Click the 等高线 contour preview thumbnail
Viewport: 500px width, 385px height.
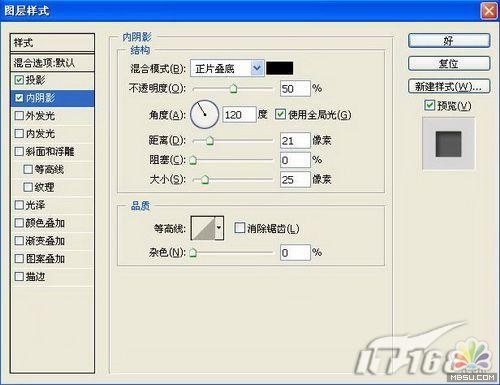203,228
